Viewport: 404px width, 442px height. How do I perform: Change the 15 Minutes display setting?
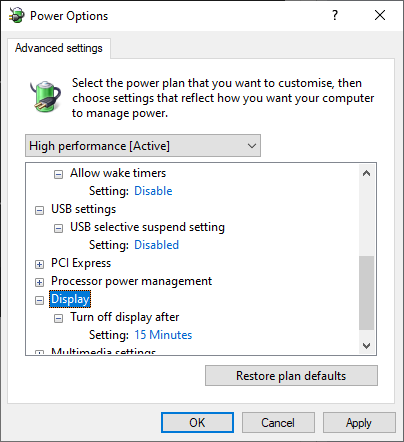click(163, 335)
